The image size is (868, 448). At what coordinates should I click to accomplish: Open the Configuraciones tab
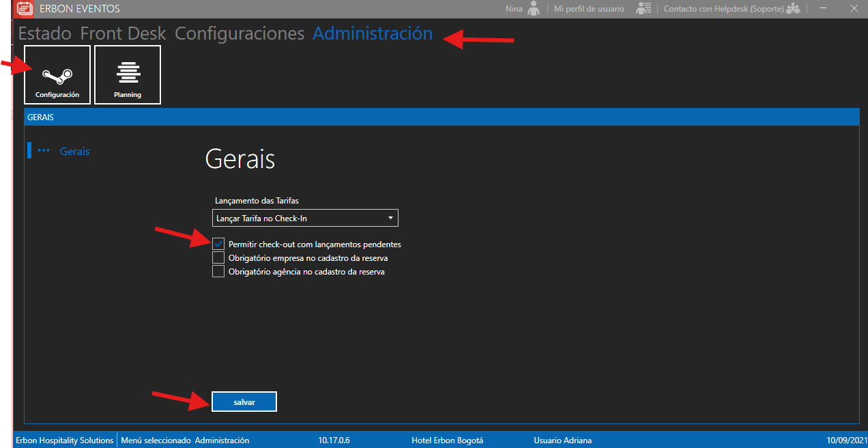tap(240, 33)
